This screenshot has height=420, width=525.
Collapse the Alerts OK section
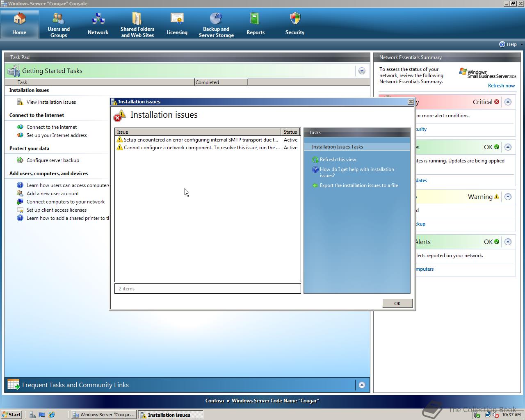pos(508,242)
